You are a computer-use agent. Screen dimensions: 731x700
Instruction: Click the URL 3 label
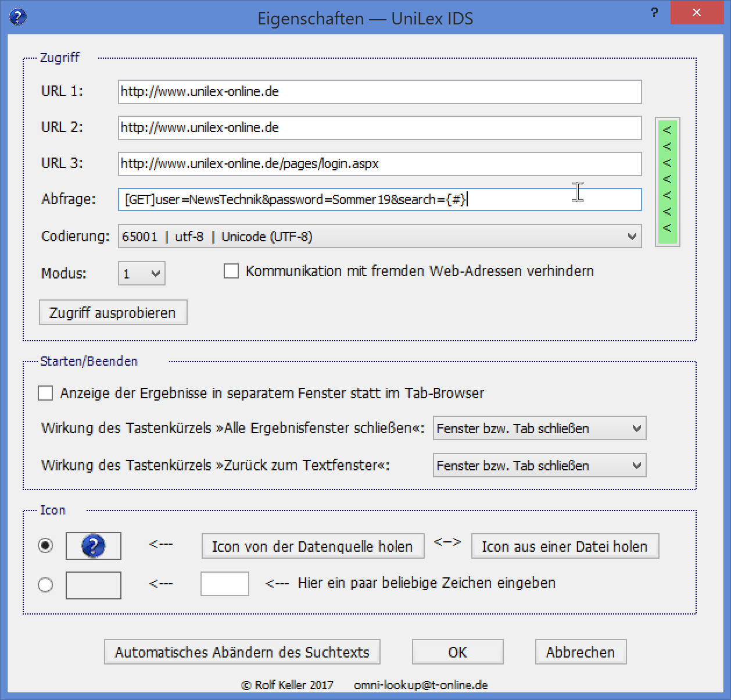point(62,163)
